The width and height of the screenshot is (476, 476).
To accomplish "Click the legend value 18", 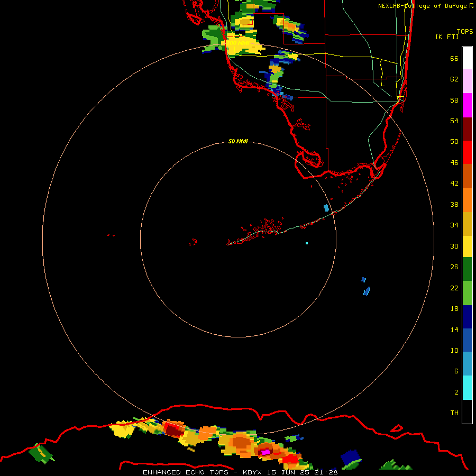I will pos(454,309).
